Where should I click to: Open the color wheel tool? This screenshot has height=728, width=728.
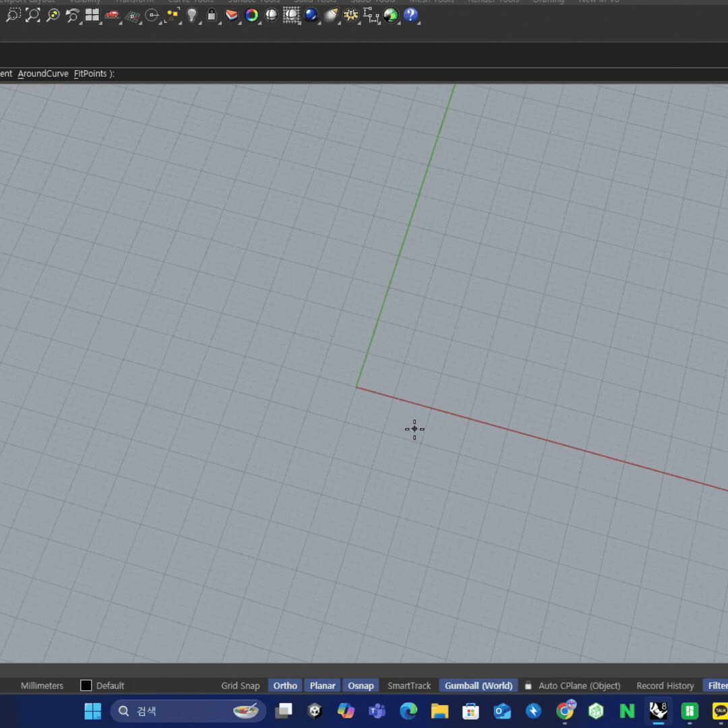(x=251, y=16)
